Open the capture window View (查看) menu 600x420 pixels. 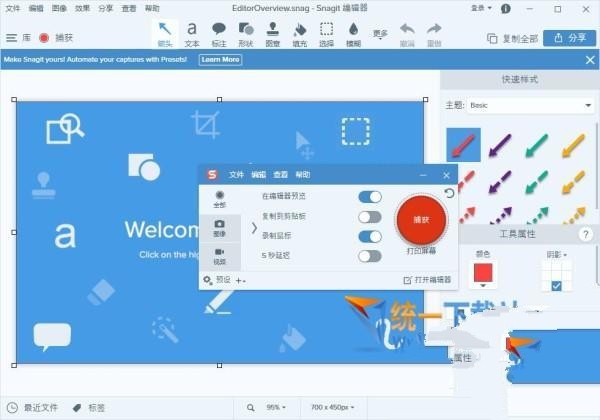pos(280,175)
